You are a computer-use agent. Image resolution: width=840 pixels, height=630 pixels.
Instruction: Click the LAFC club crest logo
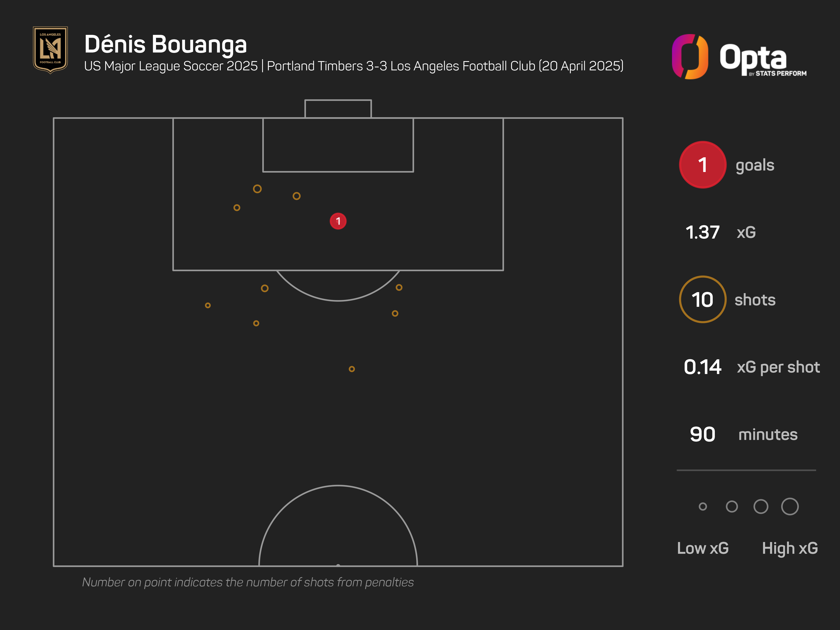tap(50, 49)
